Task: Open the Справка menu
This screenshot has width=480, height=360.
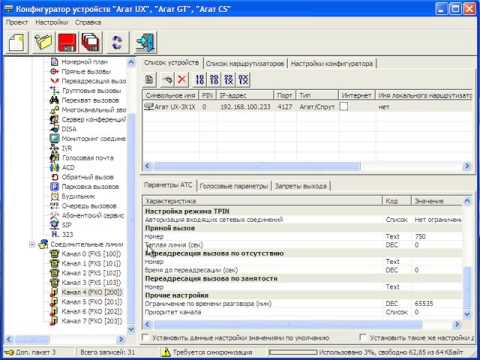Action: pos(88,22)
